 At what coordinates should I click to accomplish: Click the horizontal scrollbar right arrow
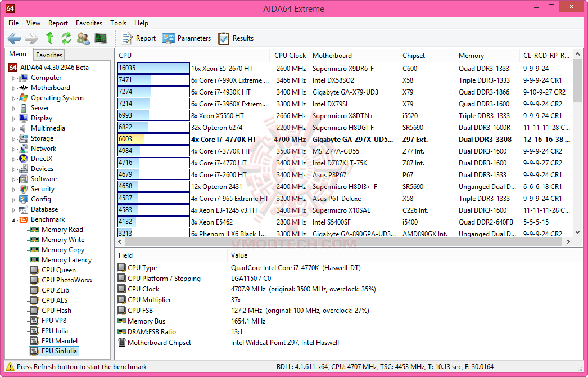[x=568, y=241]
